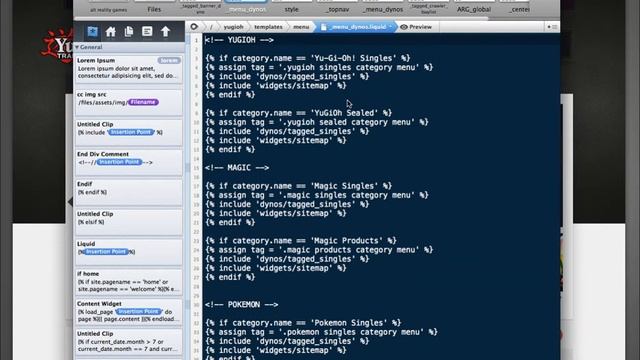The height and width of the screenshot is (360, 640).
Task: Go to menu folder in path bar
Action: pyautogui.click(x=301, y=27)
